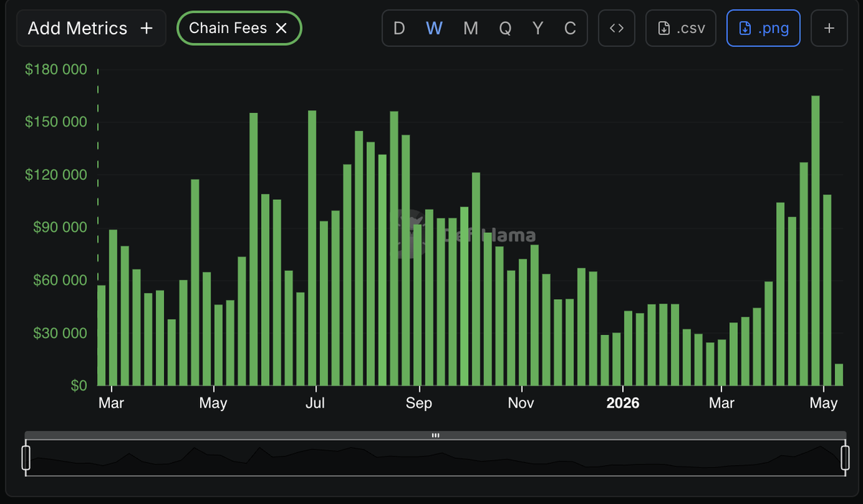The width and height of the screenshot is (863, 504).
Task: Switch to monthly interval M
Action: click(470, 29)
